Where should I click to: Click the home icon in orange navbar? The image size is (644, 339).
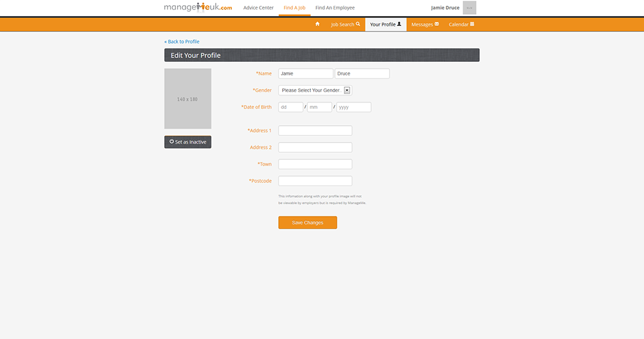click(317, 24)
